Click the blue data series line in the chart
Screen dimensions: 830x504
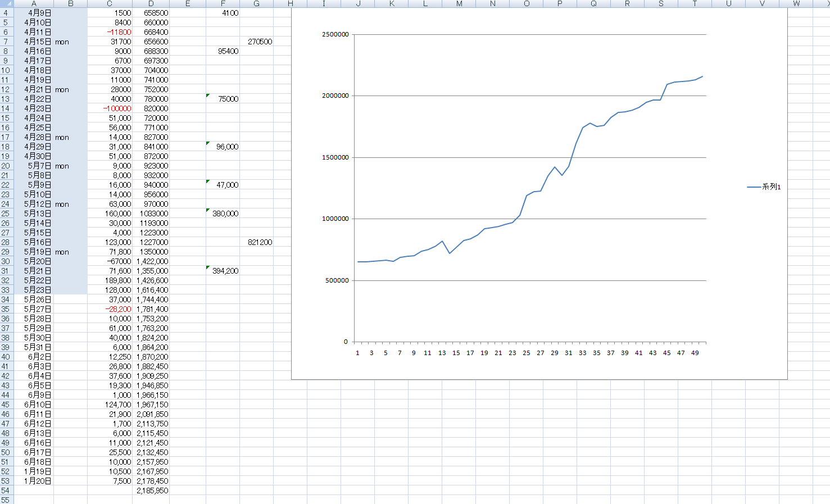pos(576,144)
